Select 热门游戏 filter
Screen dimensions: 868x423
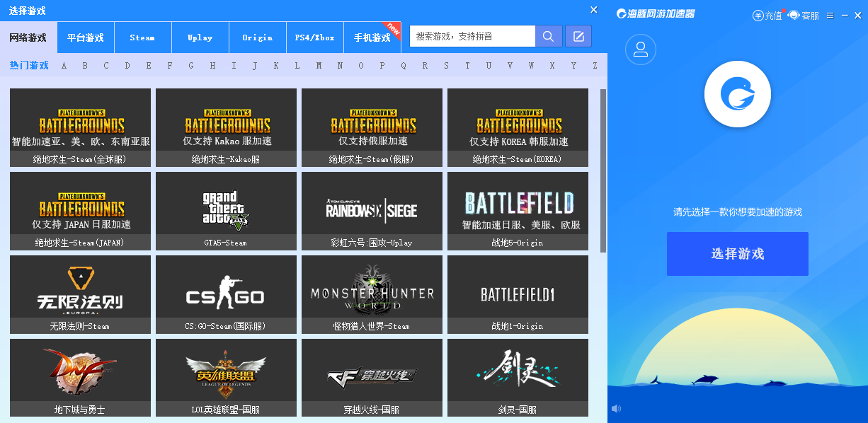point(29,66)
